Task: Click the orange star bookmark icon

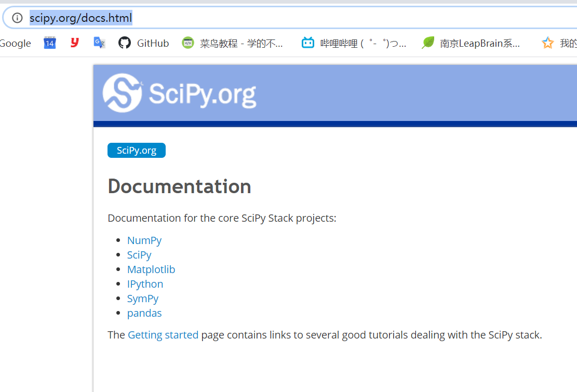Action: pyautogui.click(x=547, y=43)
